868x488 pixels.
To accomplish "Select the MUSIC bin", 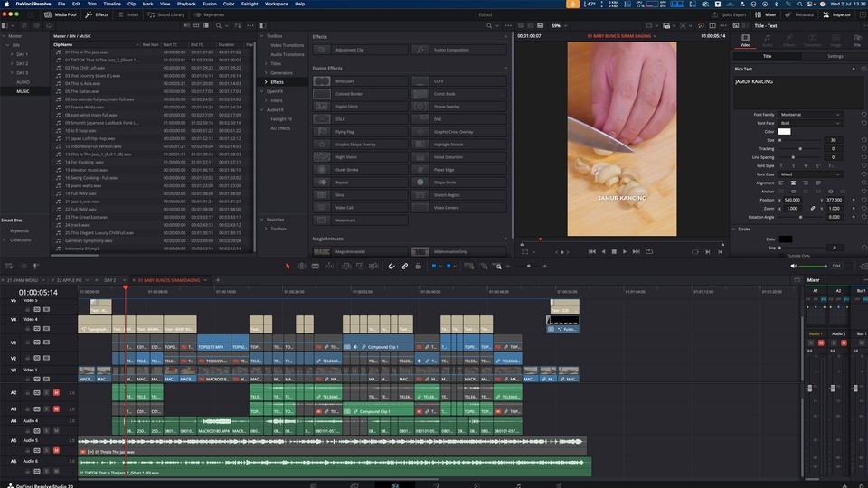I will tap(23, 91).
